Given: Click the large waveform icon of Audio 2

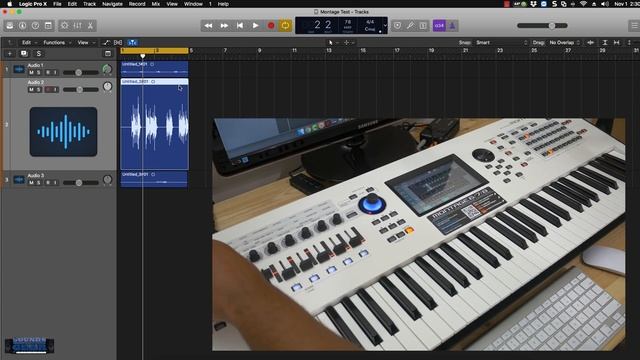Looking at the screenshot, I should [63, 132].
